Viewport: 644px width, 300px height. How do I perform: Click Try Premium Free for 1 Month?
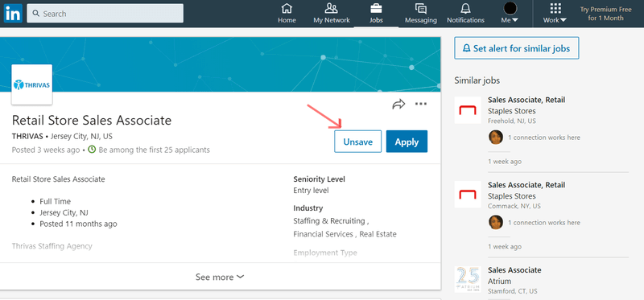tap(606, 14)
